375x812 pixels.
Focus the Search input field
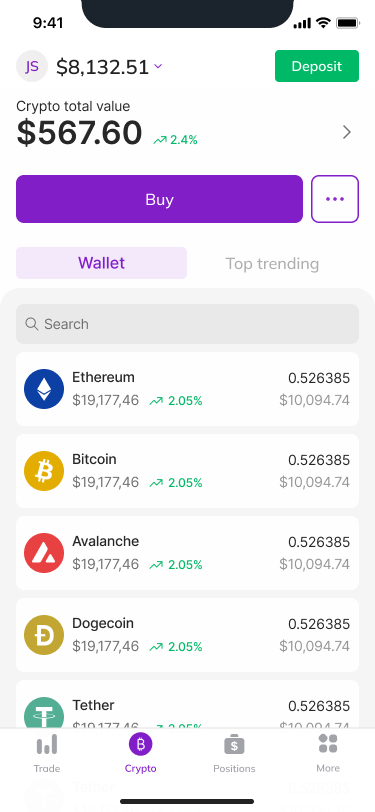click(188, 324)
